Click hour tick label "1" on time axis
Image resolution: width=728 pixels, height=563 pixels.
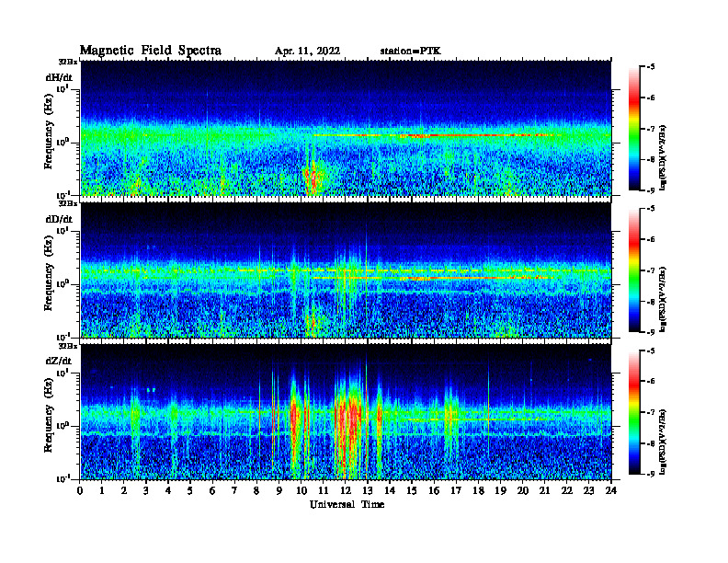point(102,491)
